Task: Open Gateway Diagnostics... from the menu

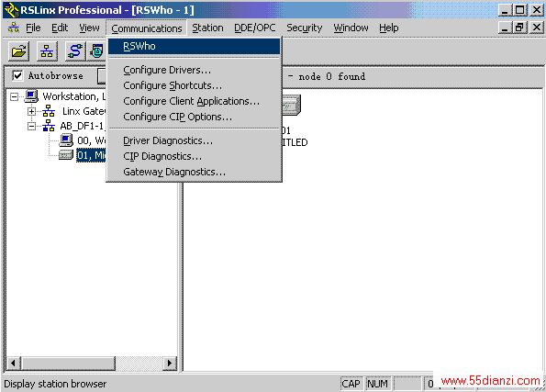Action: point(194,173)
